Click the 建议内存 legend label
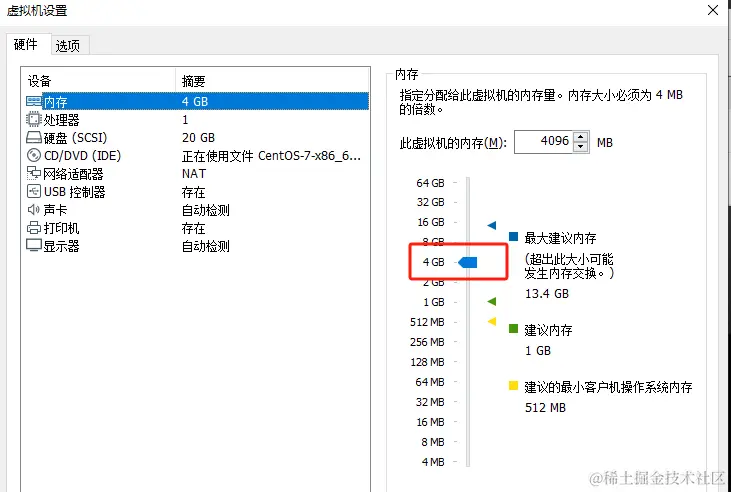Image resolution: width=731 pixels, height=492 pixels. (x=548, y=330)
